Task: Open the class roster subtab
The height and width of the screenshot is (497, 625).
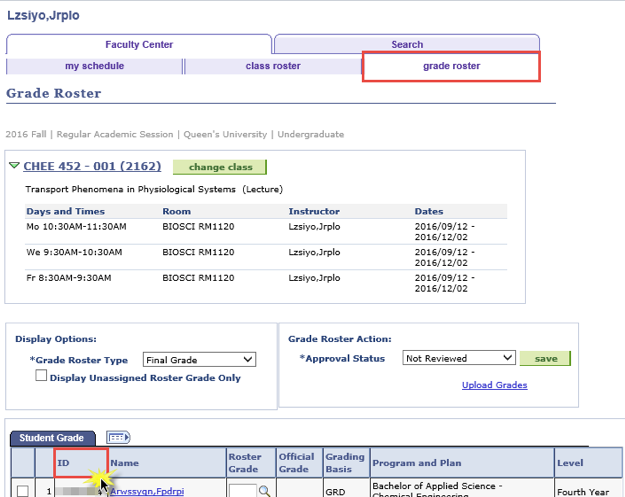Action: point(273,66)
